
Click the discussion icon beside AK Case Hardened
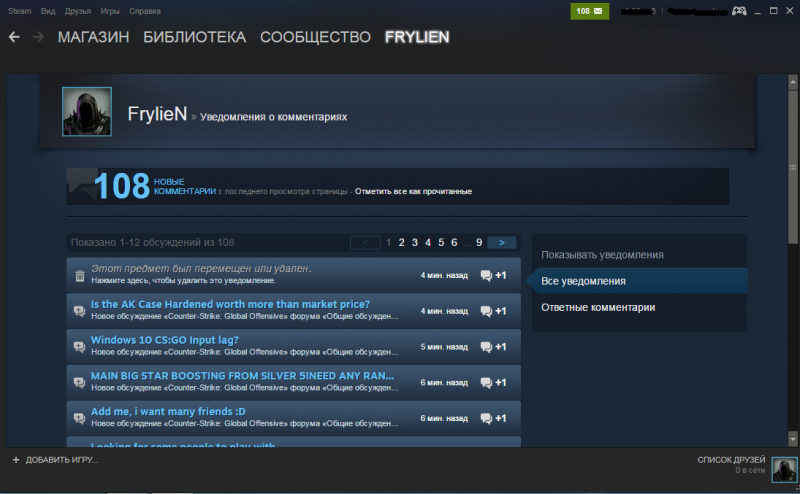pyautogui.click(x=79, y=311)
